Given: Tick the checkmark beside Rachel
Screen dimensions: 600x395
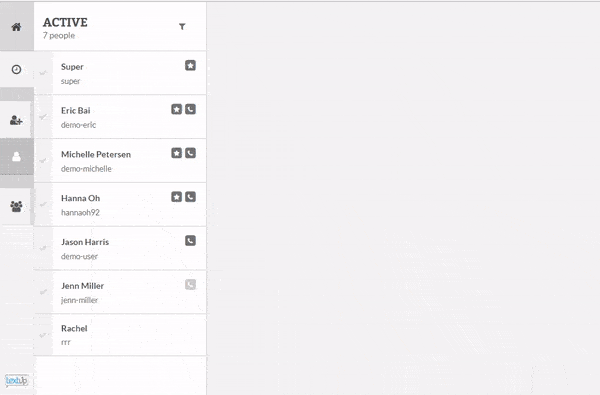Looking at the screenshot, I should click(43, 335).
